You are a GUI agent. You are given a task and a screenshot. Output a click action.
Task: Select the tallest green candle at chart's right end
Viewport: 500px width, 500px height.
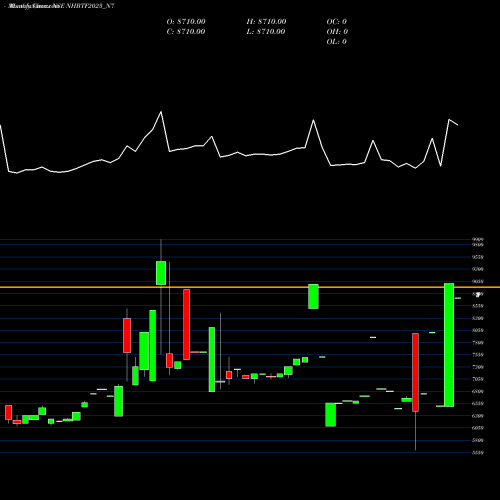coord(449,345)
